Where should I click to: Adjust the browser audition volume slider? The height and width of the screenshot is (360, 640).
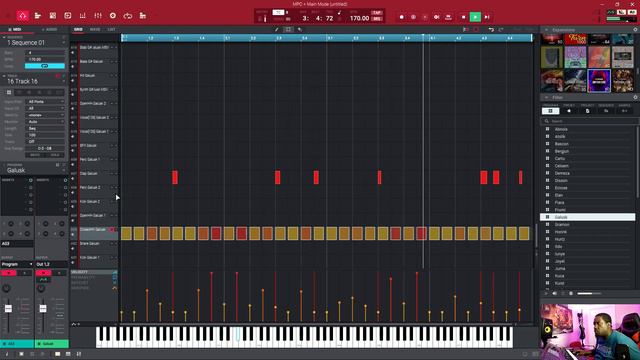click(589, 293)
